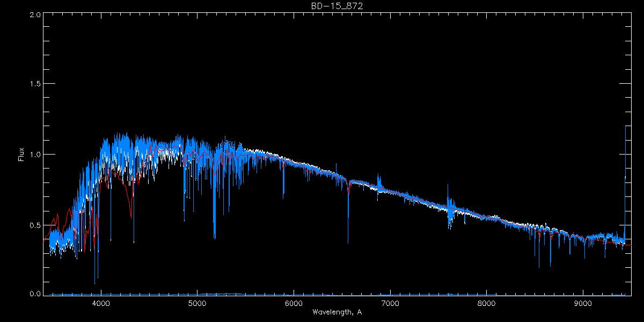Select the 1.5 y-axis tick label
Viewport: 644px width, 322px height.
(x=34, y=84)
